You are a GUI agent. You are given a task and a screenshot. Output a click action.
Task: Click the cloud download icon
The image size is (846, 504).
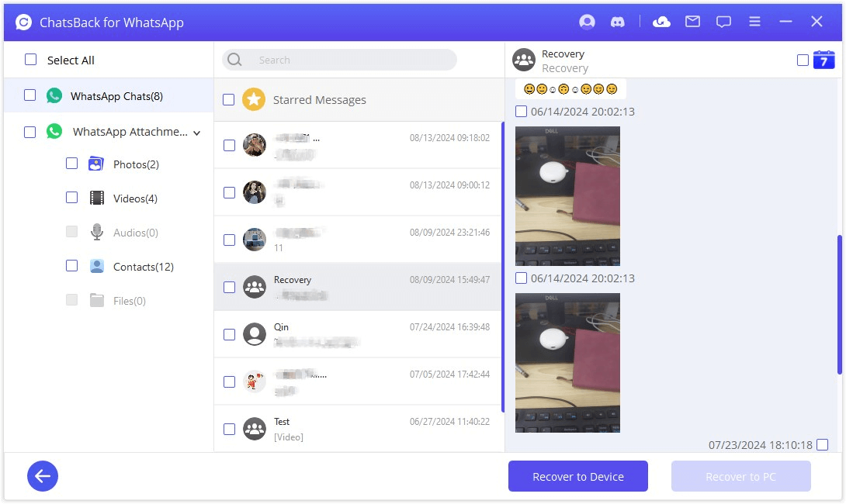661,22
